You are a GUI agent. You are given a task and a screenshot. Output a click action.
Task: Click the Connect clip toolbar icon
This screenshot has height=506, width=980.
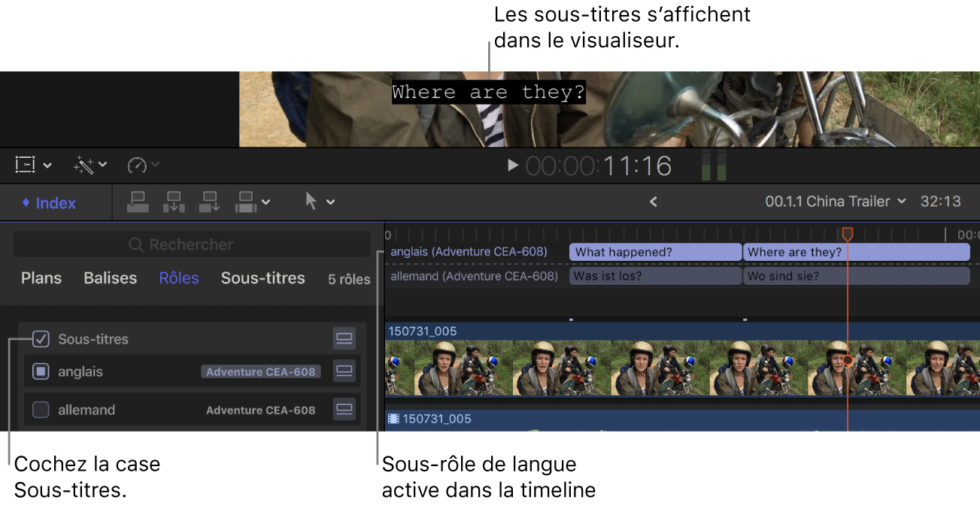pyautogui.click(x=138, y=201)
